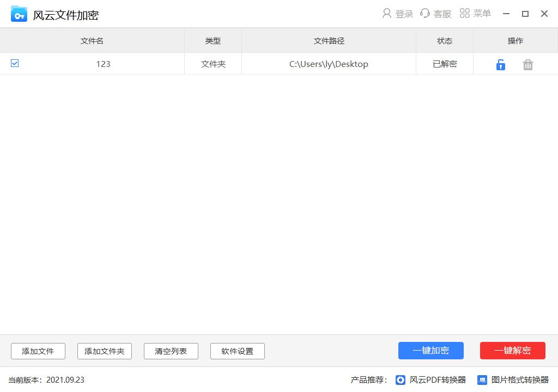
Task: Click the 风云PDF转换器 icon
Action: pos(401,380)
